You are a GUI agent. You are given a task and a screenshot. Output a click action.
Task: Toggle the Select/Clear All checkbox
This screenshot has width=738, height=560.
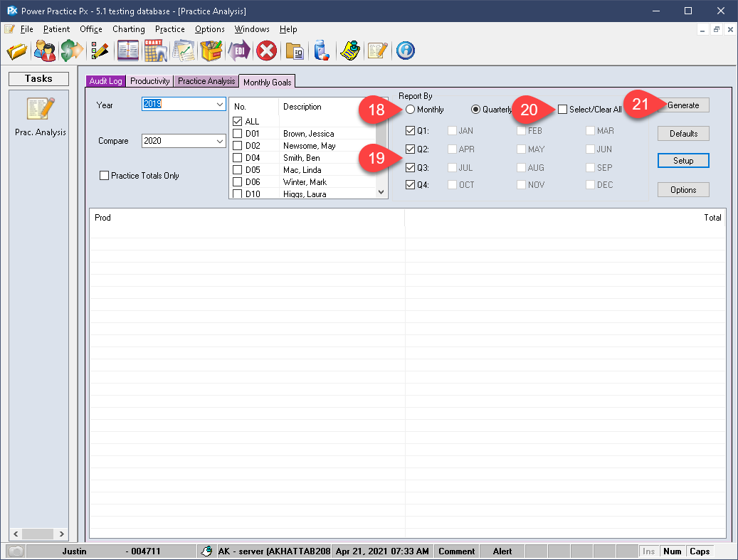562,110
